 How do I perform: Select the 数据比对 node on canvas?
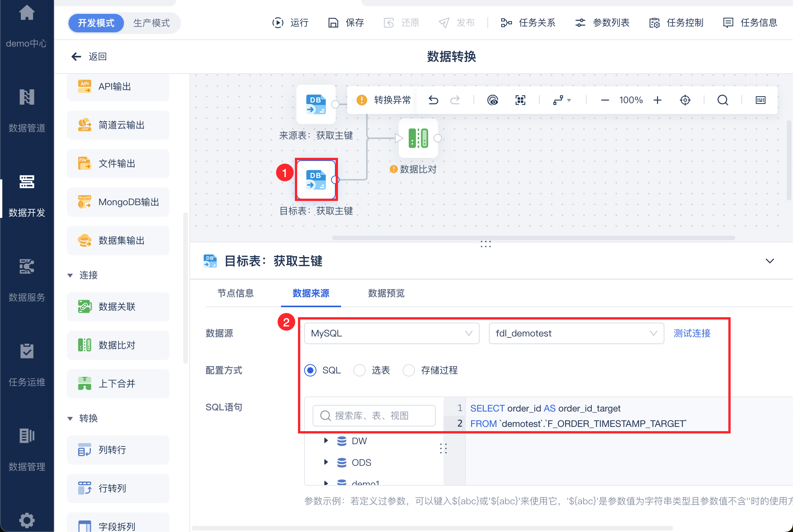tap(418, 138)
